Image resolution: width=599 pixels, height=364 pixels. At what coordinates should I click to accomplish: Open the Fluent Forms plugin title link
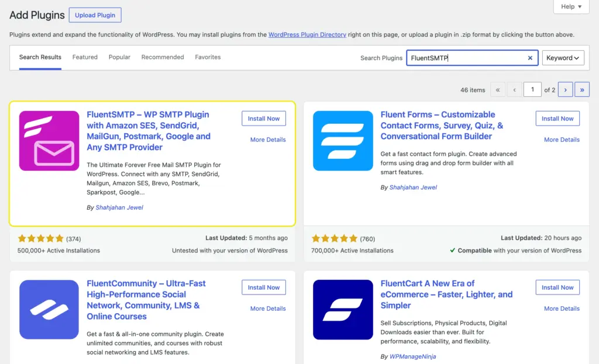pyautogui.click(x=442, y=126)
